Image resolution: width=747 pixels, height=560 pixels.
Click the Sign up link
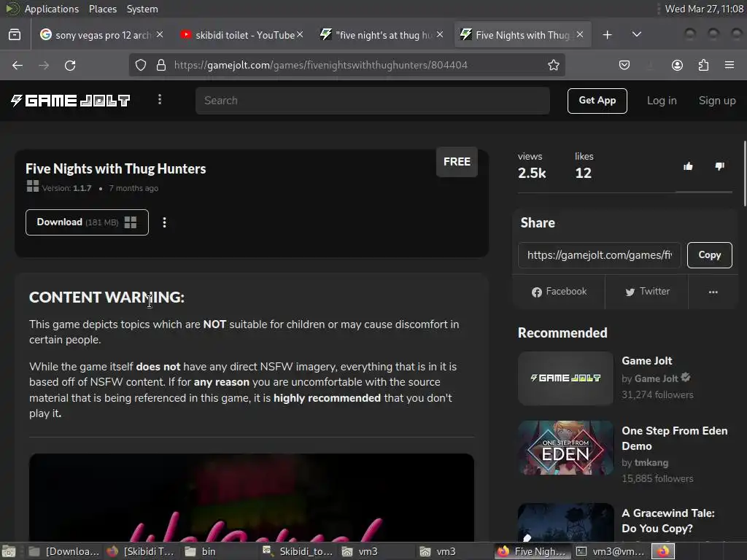click(x=717, y=101)
